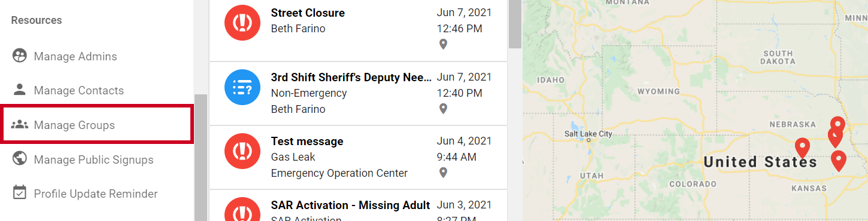Open Profile Update Reminder

coord(96,194)
